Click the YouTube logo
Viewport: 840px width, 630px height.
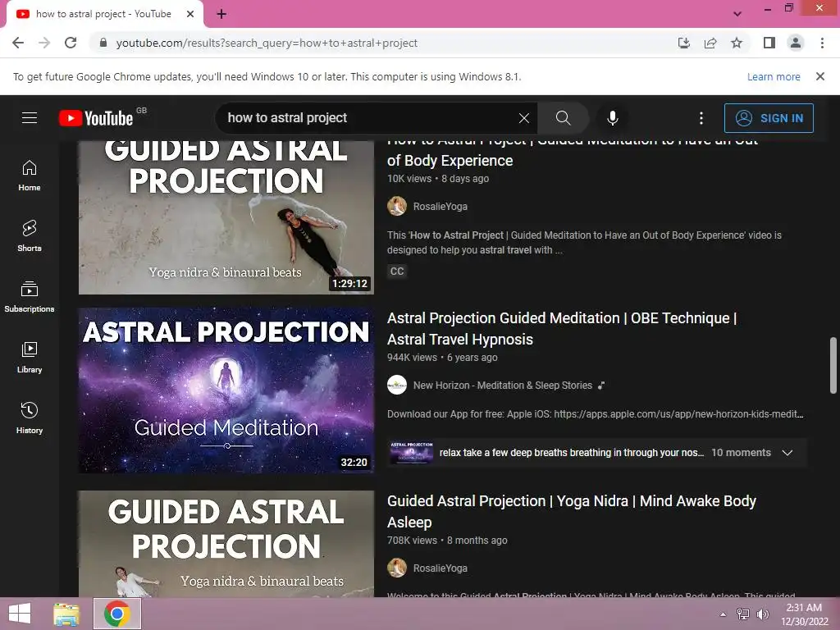tap(97, 118)
